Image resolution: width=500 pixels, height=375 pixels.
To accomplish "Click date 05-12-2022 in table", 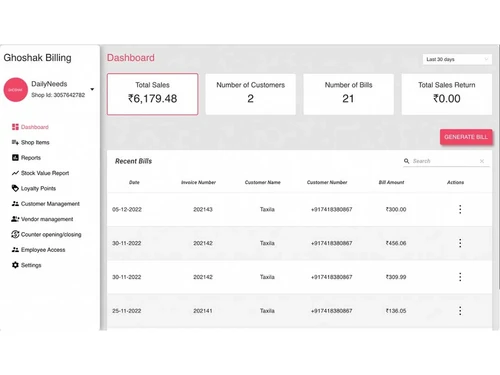I will [x=127, y=209].
